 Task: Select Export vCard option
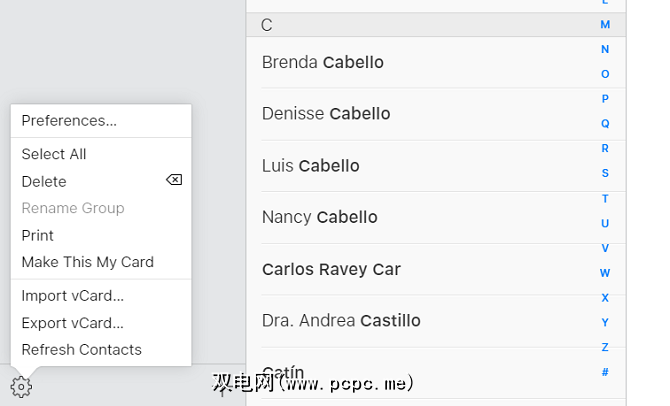[x=73, y=323]
